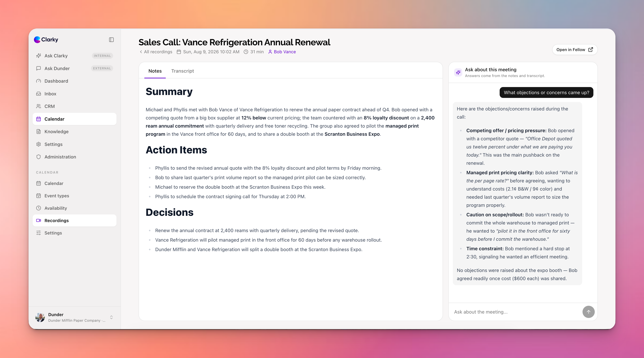Screen dimensions: 644x358
Task: Click the sparkle icon beside Ask about this meeting
Action: pos(458,72)
